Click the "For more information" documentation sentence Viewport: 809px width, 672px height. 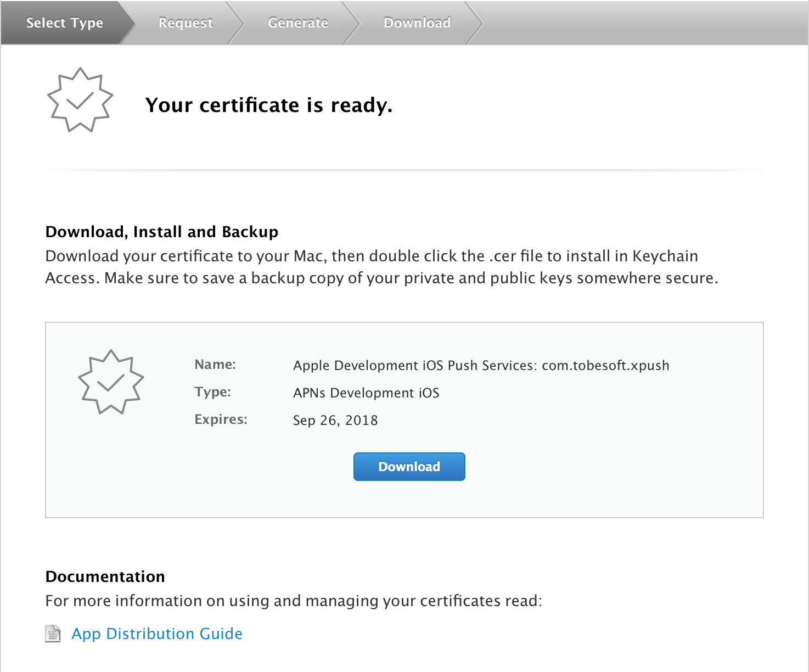pos(294,601)
